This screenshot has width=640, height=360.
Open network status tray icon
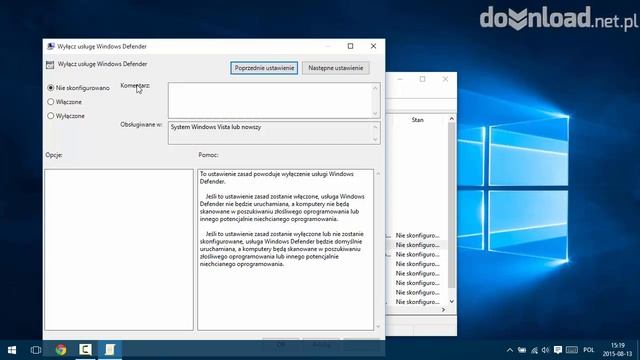pyautogui.click(x=534, y=350)
